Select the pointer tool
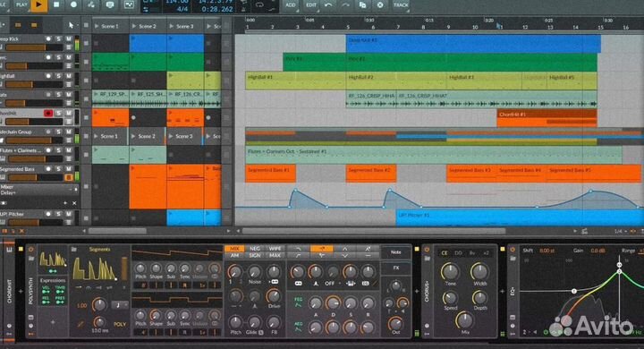 pyautogui.click(x=71, y=25)
